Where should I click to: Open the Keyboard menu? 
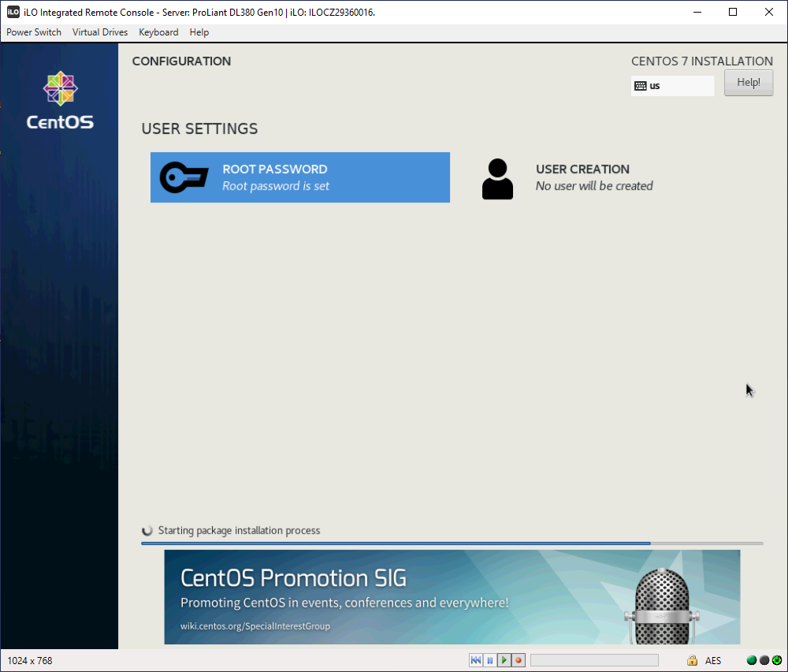pyautogui.click(x=158, y=32)
